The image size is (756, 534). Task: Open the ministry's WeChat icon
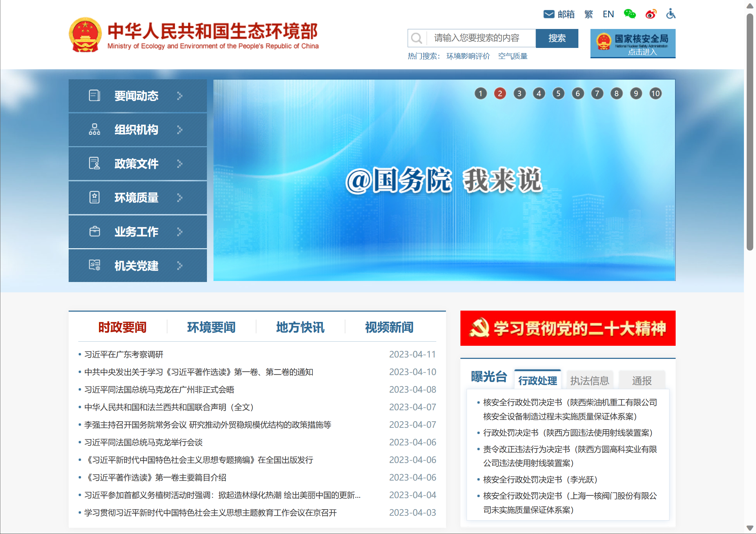click(x=629, y=14)
